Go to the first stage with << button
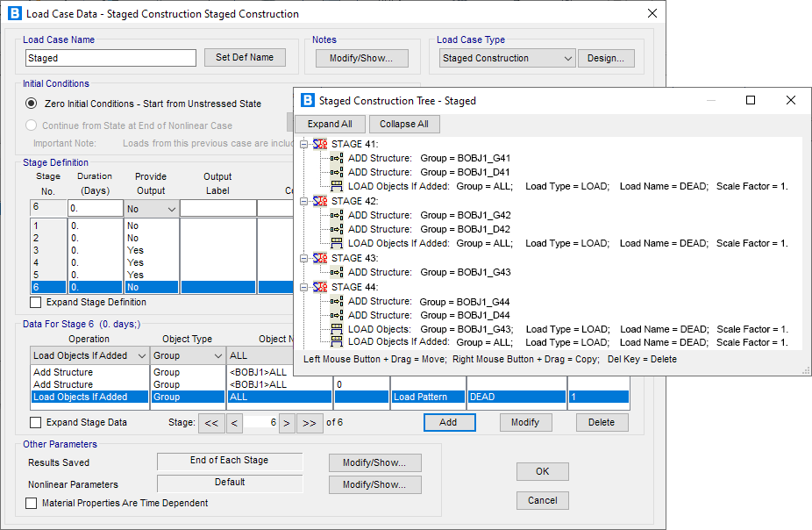Image resolution: width=812 pixels, height=530 pixels. [210, 423]
